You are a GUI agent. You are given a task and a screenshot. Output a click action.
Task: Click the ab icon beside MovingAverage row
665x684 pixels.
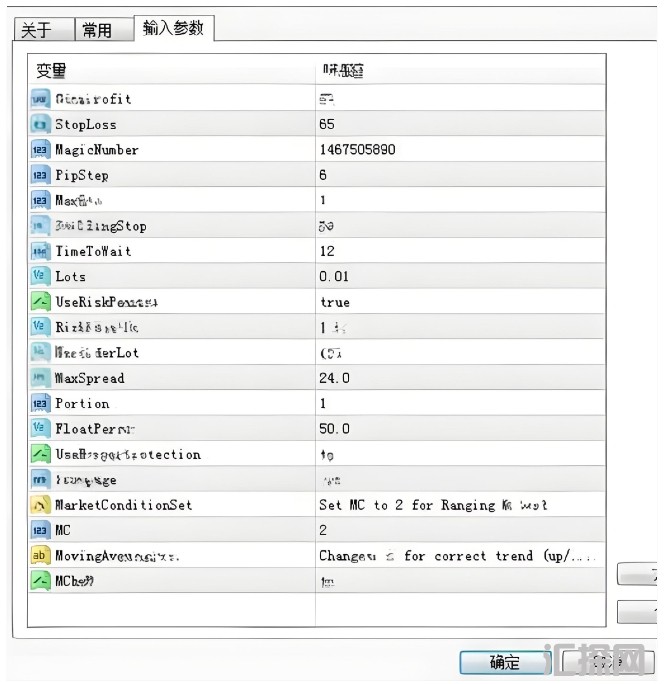(x=40, y=556)
